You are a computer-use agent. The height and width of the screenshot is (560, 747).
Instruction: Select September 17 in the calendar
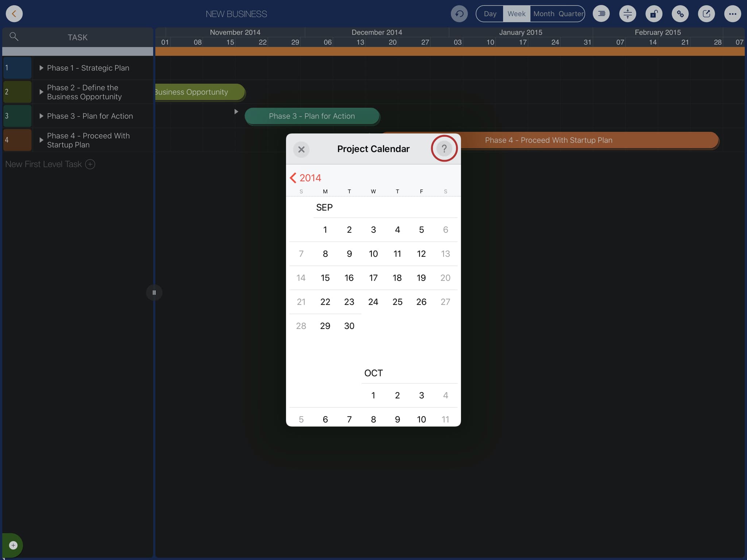click(373, 278)
